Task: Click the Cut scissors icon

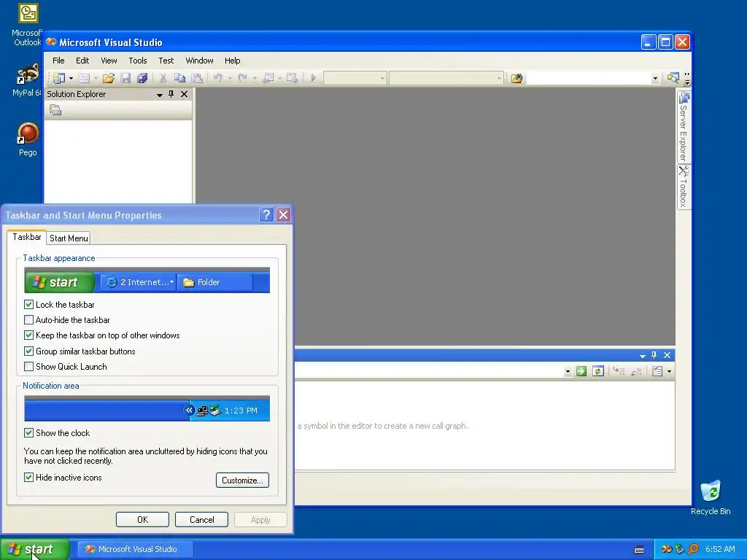Action: pyautogui.click(x=163, y=77)
